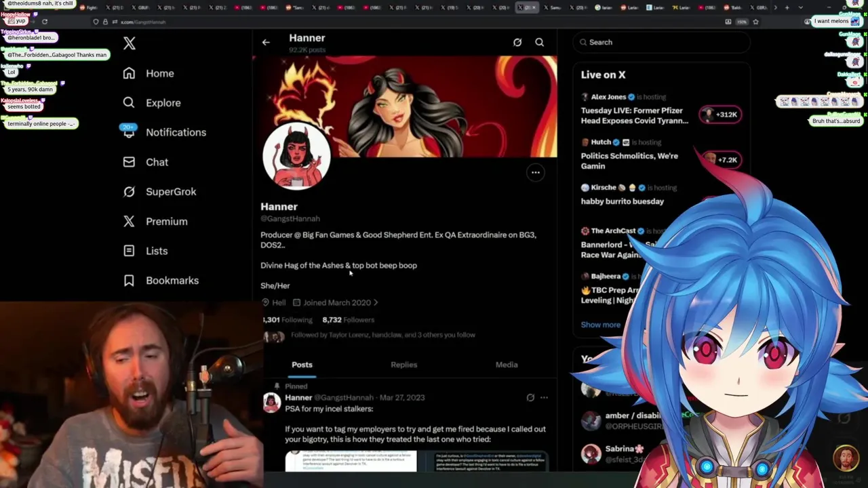
Task: Click Show more under Live on X
Action: click(x=601, y=325)
